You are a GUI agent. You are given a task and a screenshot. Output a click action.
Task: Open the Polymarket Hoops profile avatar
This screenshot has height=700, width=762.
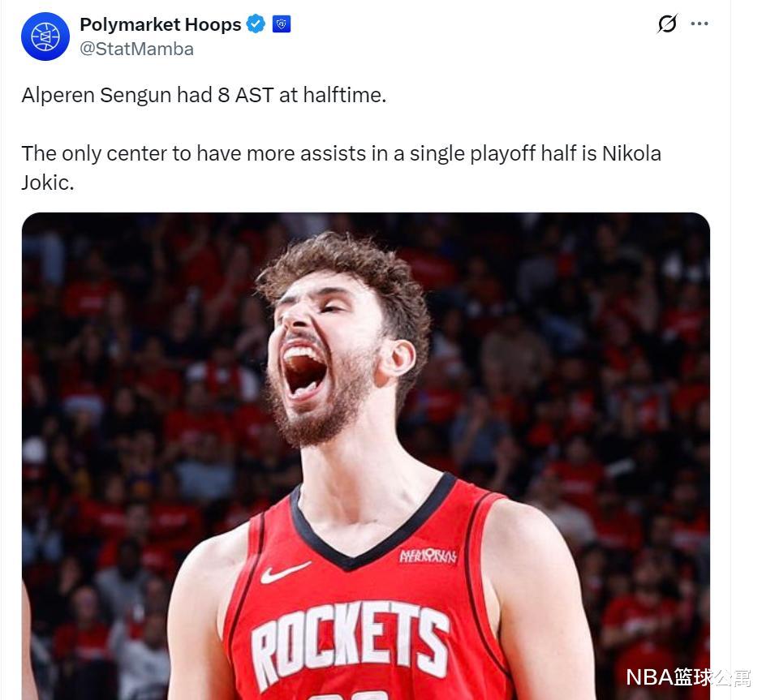45,37
